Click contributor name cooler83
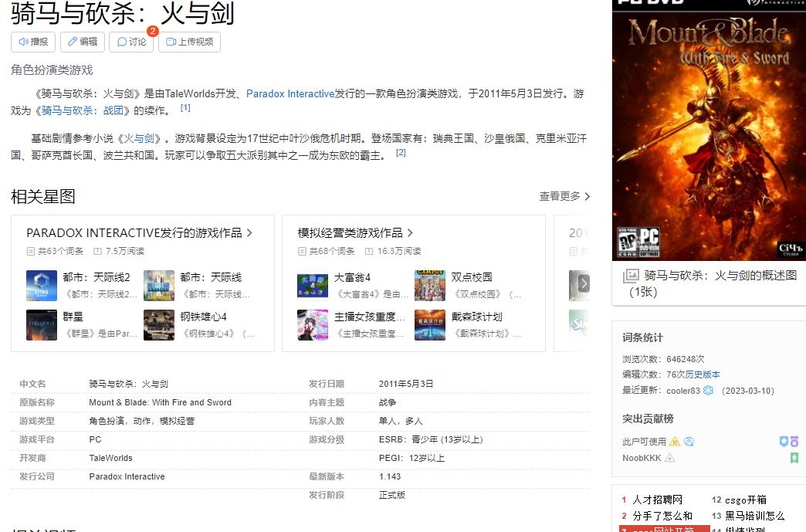The image size is (806, 532). [683, 391]
